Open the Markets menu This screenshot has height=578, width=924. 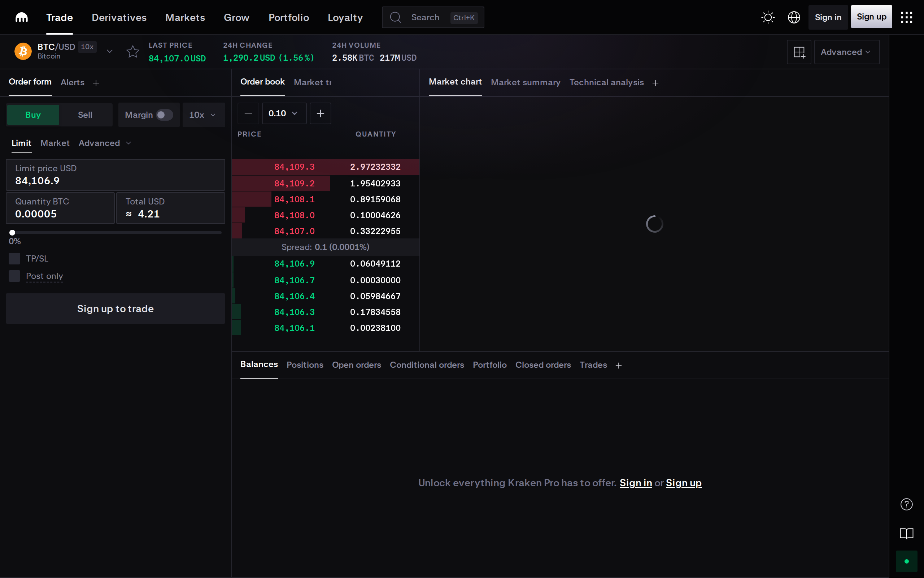click(185, 17)
